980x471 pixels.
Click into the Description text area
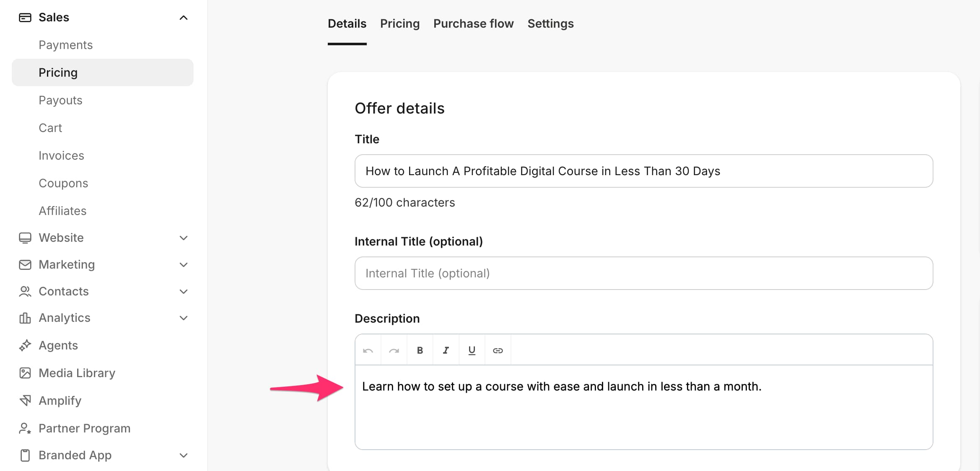(644, 407)
